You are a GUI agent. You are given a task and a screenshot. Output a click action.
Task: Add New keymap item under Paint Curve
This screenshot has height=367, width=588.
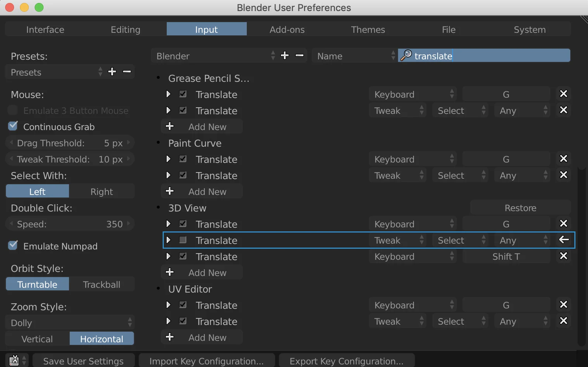point(202,191)
